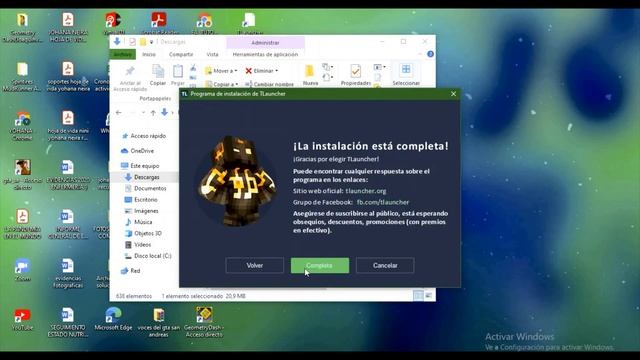Image resolution: width=640 pixels, height=360 pixels.
Task: Switch to large icons view in status bar
Action: 429,295
